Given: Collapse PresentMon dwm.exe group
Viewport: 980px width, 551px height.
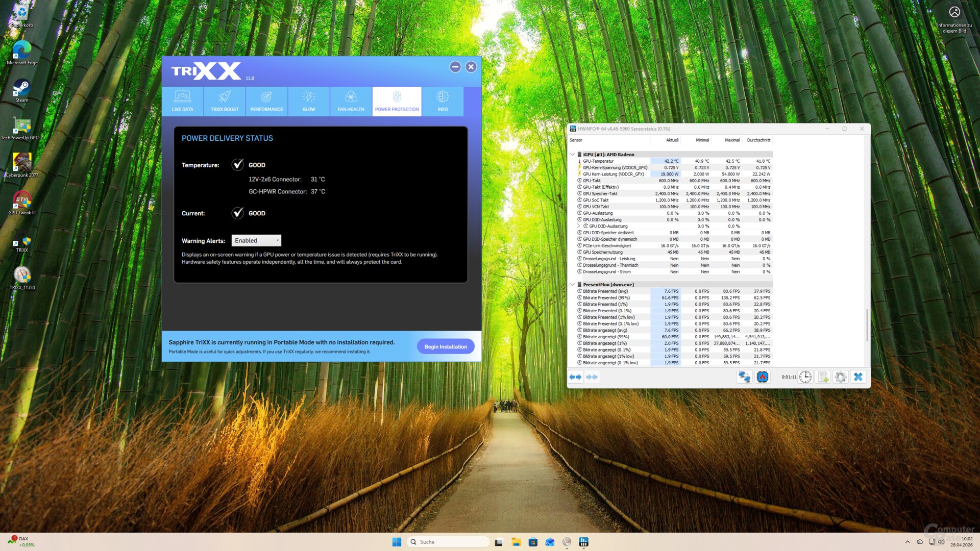Looking at the screenshot, I should [x=572, y=285].
